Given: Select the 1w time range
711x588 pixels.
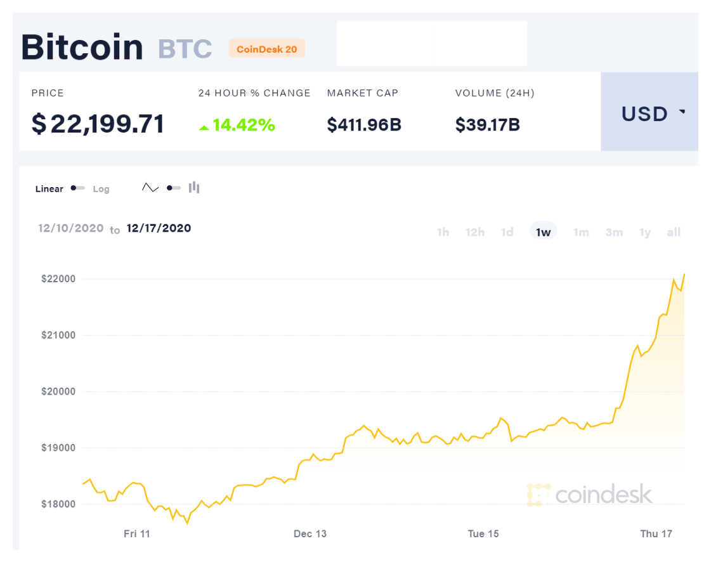Looking at the screenshot, I should (543, 232).
